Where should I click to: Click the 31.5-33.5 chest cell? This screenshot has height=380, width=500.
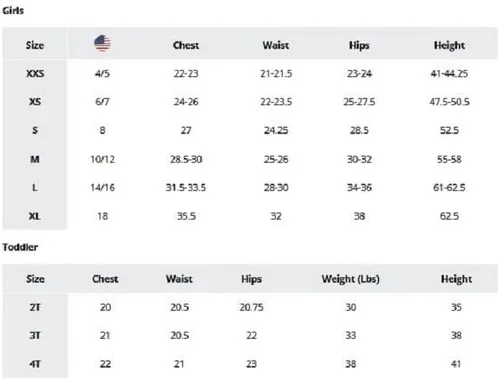[x=186, y=188]
